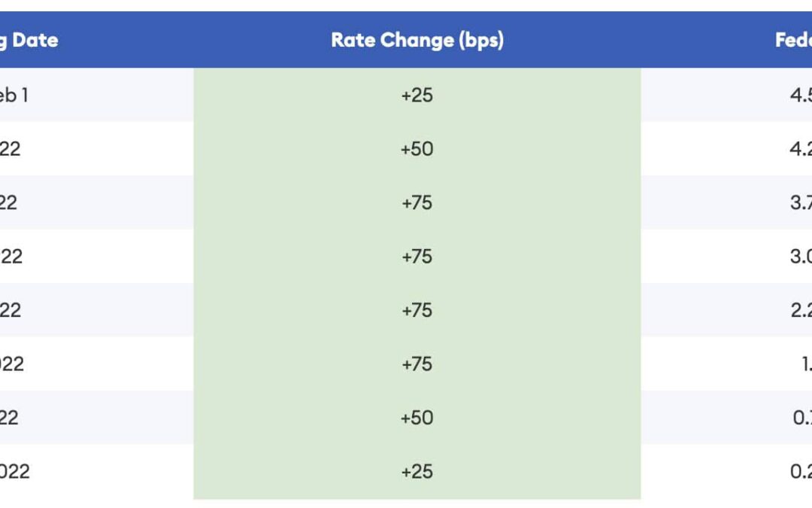
Task: Click the cut-off Fed column header
Action: pyautogui.click(x=793, y=40)
